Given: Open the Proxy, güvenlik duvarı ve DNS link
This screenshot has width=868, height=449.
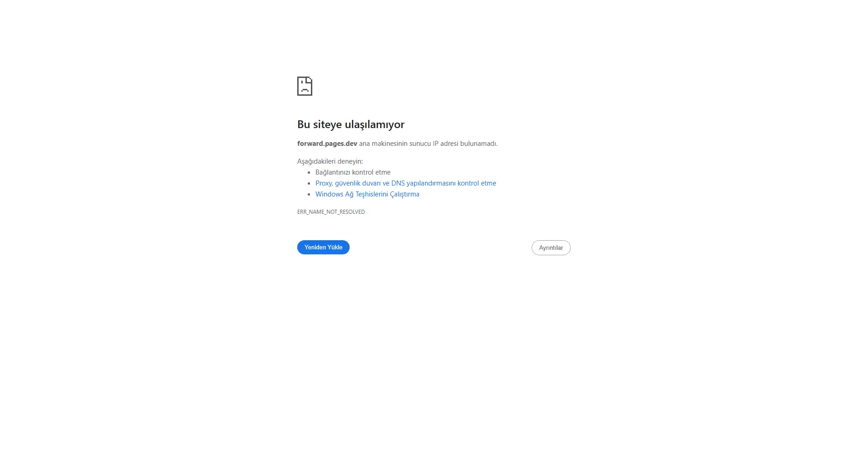Looking at the screenshot, I should coord(406,183).
